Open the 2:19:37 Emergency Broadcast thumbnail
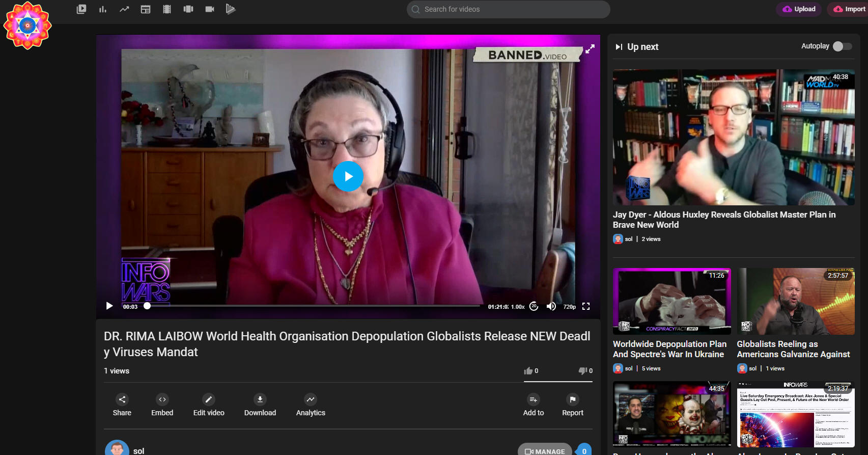The width and height of the screenshot is (868, 455). coord(796,414)
